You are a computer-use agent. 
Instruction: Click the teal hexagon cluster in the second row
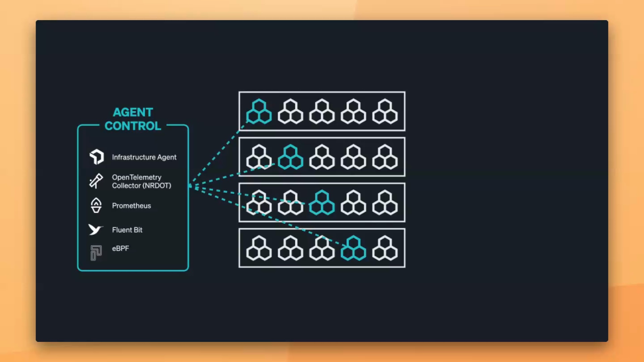290,157
